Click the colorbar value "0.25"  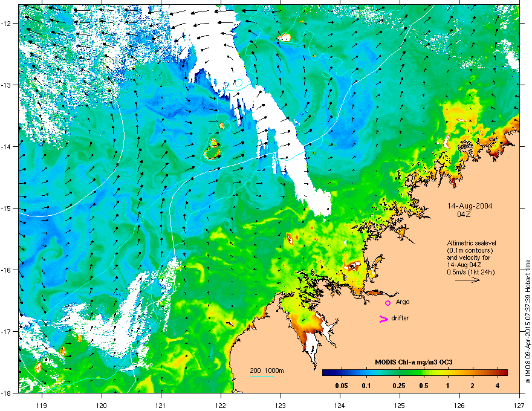(398, 386)
